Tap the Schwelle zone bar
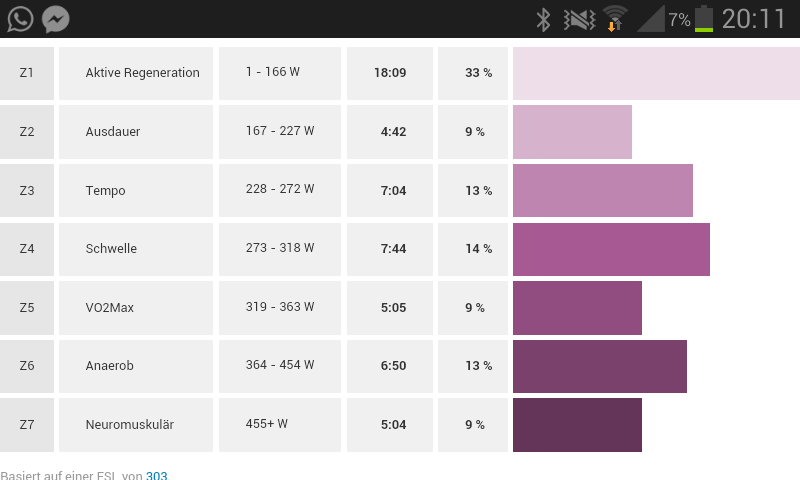800x480 pixels. [x=611, y=249]
